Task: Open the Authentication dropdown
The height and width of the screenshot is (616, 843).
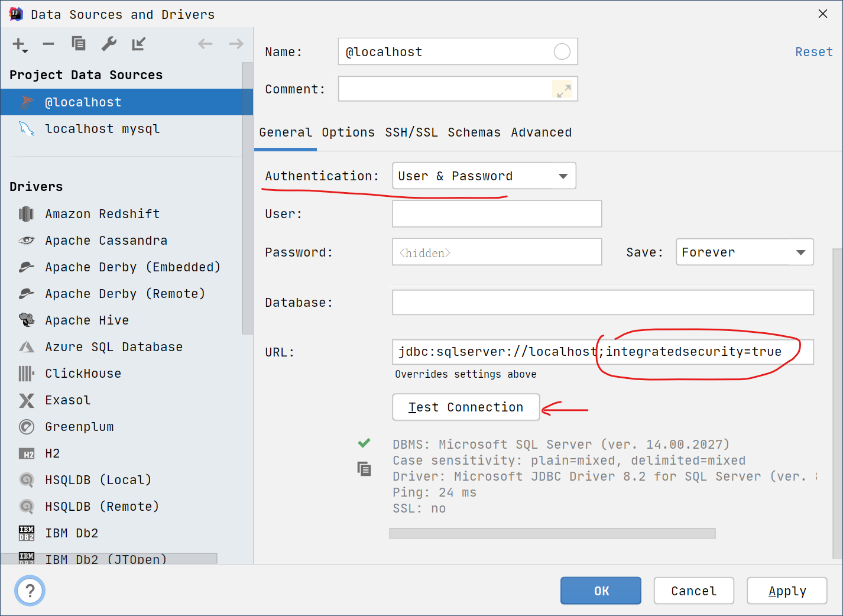Action: click(484, 176)
